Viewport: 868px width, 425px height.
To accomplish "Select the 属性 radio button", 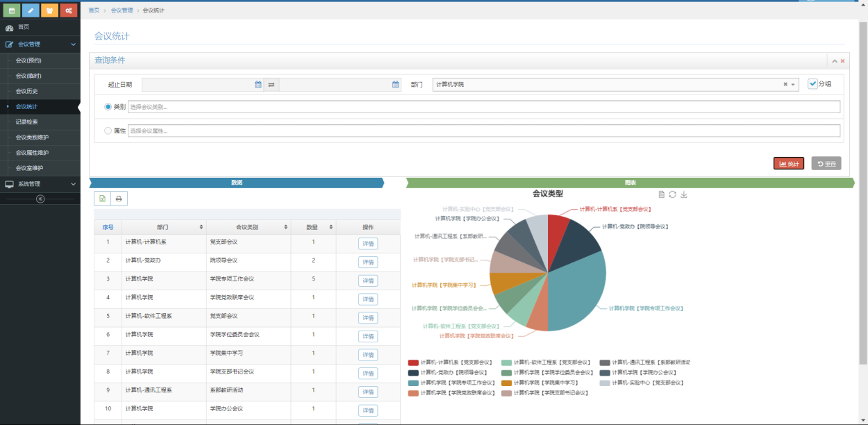I will 108,131.
